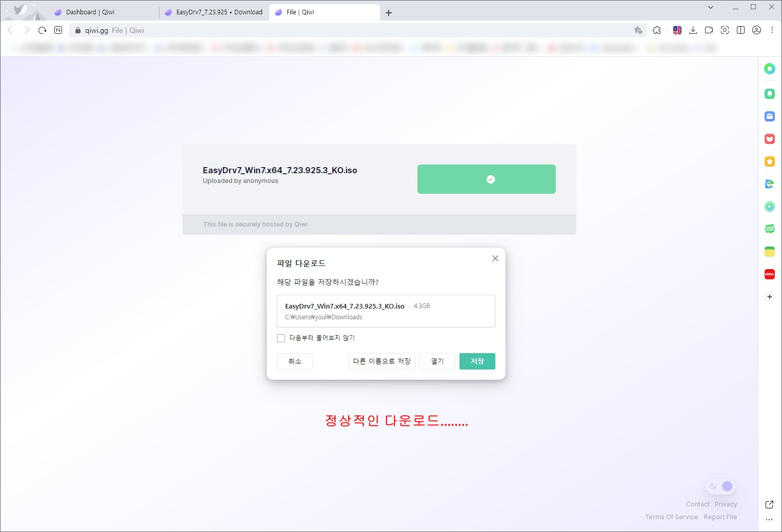Screen dimensions: 782x532
Task: Open the Webtoon sidebar icon
Action: coord(770,229)
